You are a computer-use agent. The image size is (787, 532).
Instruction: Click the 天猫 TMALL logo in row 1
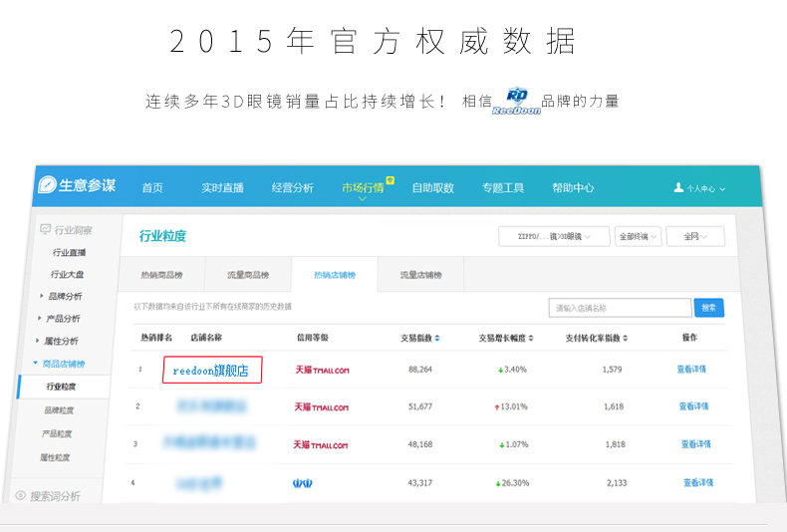point(322,370)
